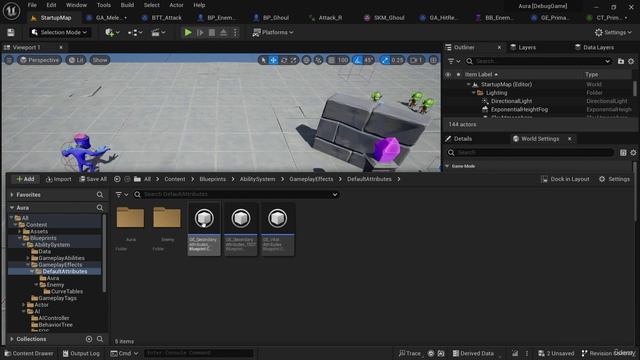Collapse the Game Mode section

[x=447, y=166]
